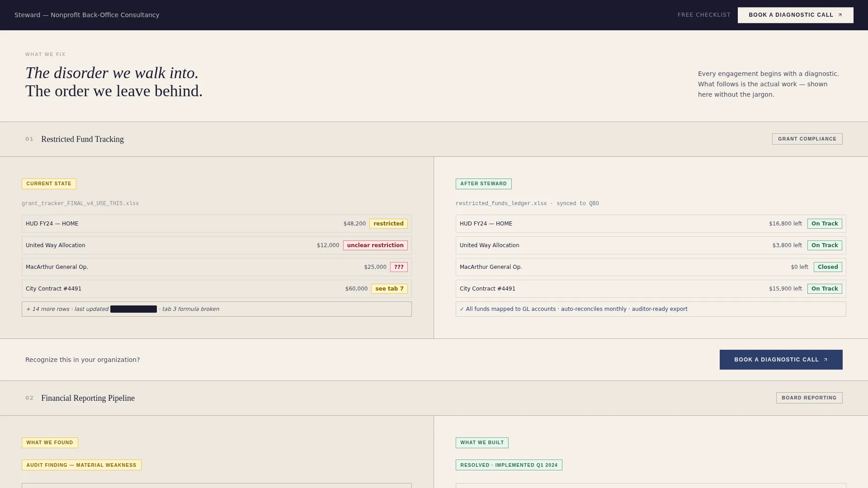Select the Board Reporting tag

point(809,398)
